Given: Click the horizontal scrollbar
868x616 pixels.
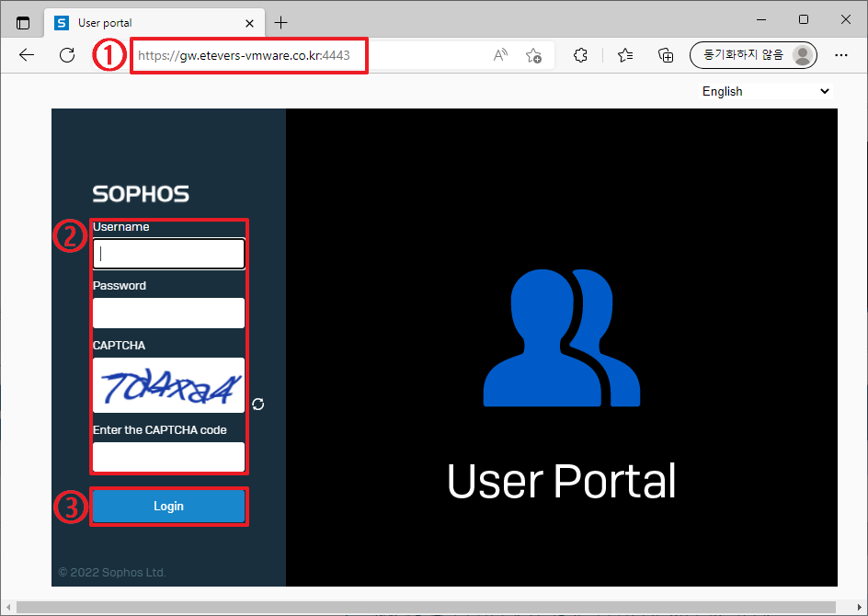Looking at the screenshot, I should (425, 608).
